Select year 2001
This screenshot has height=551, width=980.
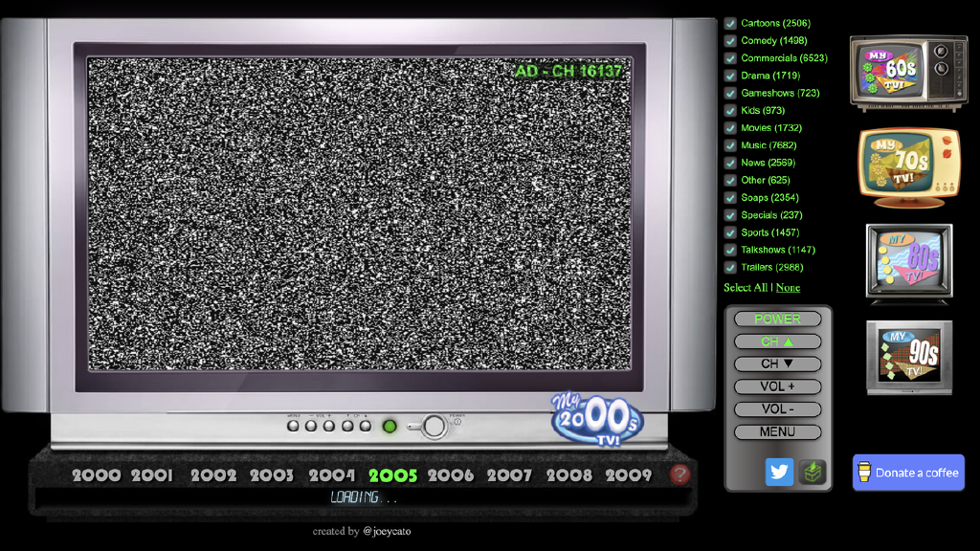point(152,475)
